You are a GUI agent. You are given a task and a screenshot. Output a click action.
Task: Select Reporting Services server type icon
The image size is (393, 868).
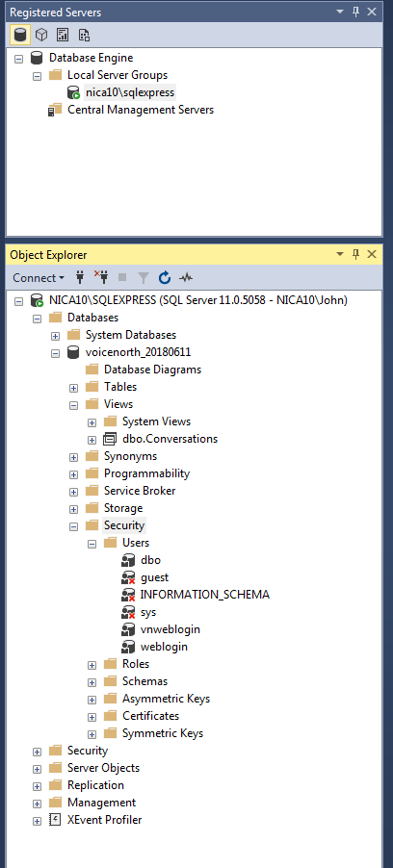coord(63,35)
